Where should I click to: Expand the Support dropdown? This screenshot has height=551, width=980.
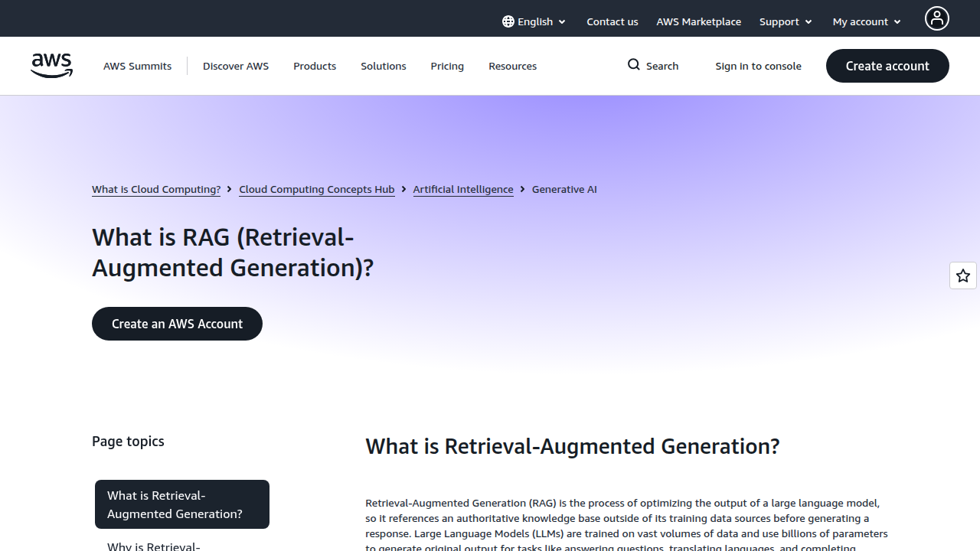[x=786, y=21]
